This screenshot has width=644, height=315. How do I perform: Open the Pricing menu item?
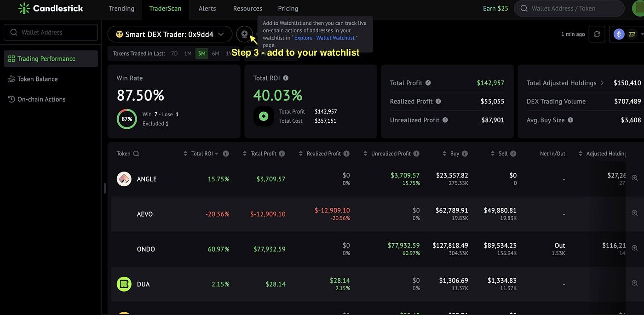pos(288,8)
